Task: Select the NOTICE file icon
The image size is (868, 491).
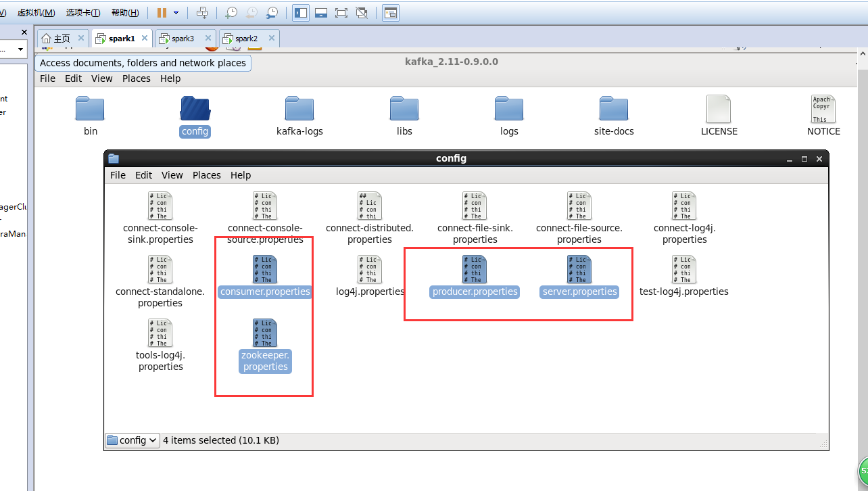Action: 823,109
